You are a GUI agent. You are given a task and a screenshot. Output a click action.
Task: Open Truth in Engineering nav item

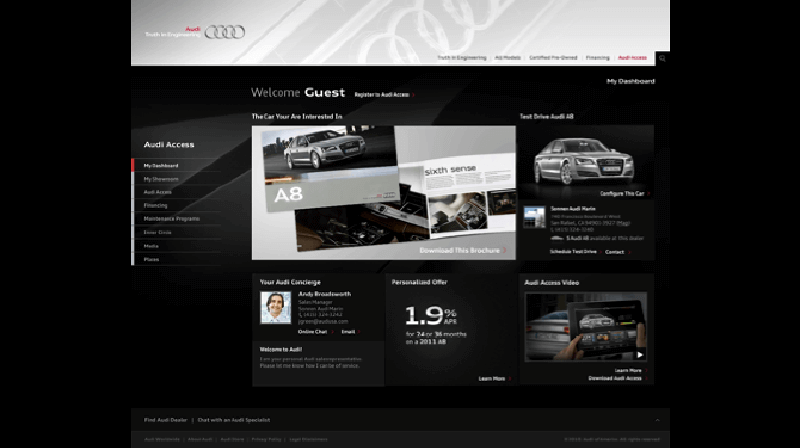point(462,58)
